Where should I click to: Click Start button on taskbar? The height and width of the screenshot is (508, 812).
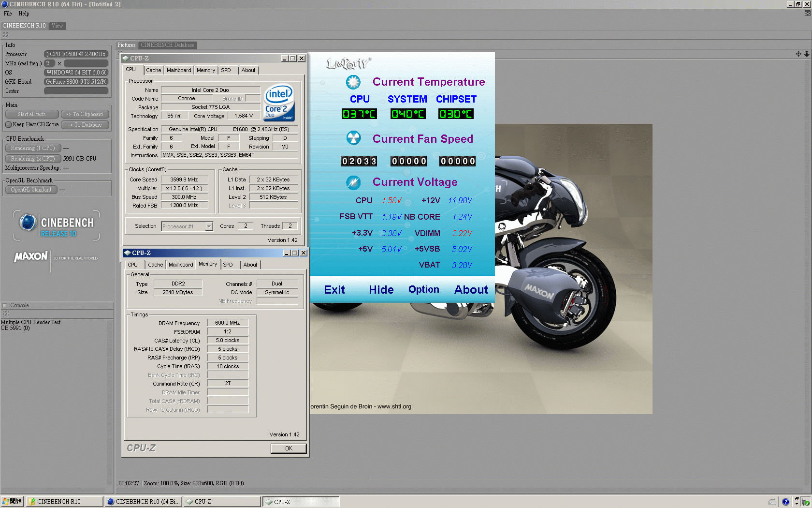coord(12,502)
